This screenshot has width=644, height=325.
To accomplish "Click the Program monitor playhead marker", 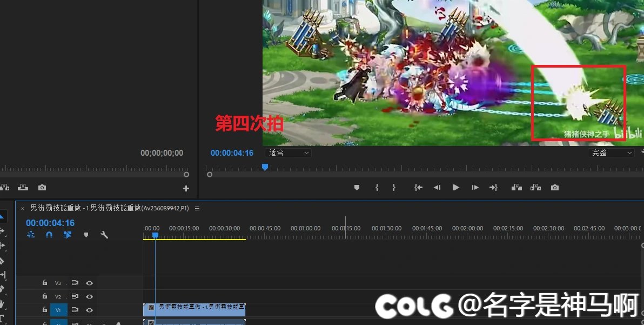I will [265, 167].
